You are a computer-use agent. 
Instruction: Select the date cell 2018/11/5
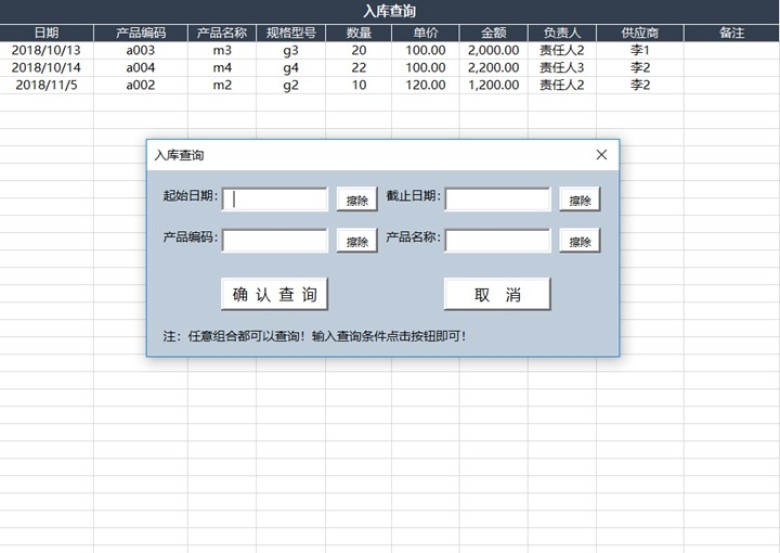pos(46,85)
